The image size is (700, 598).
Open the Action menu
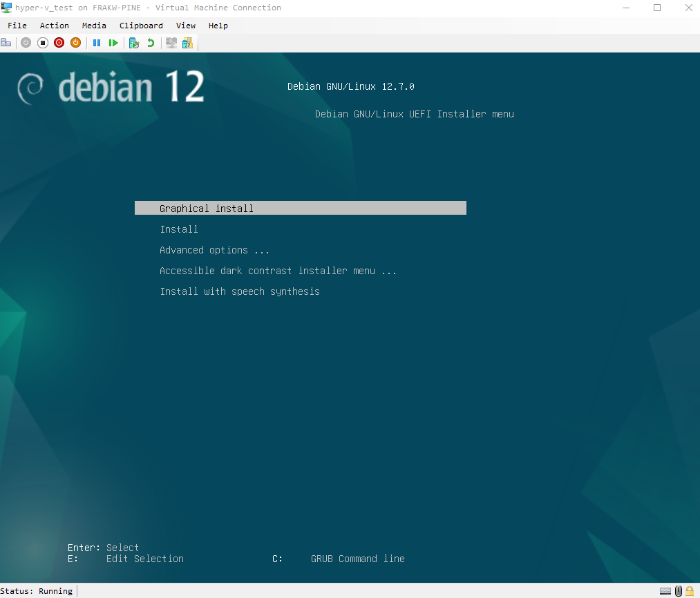(55, 26)
